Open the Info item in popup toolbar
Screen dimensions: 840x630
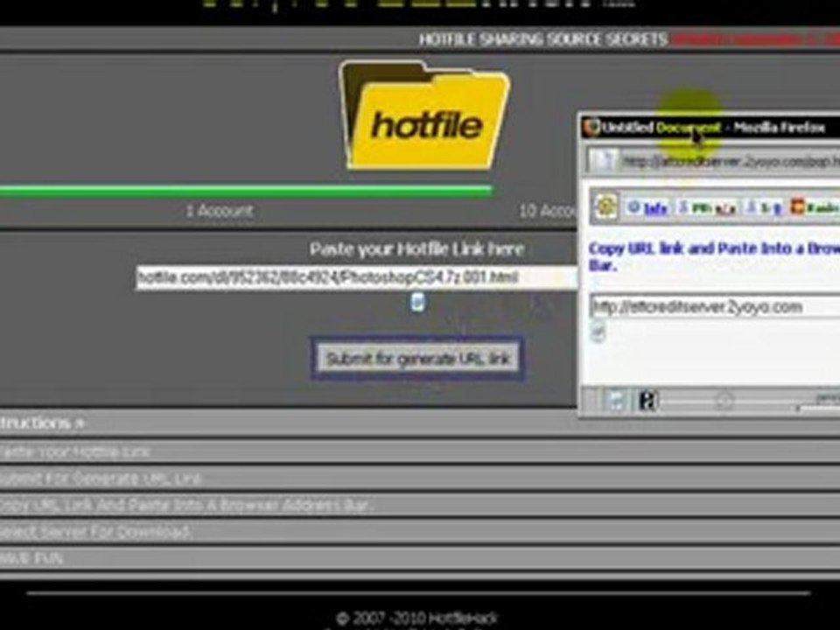(x=647, y=208)
